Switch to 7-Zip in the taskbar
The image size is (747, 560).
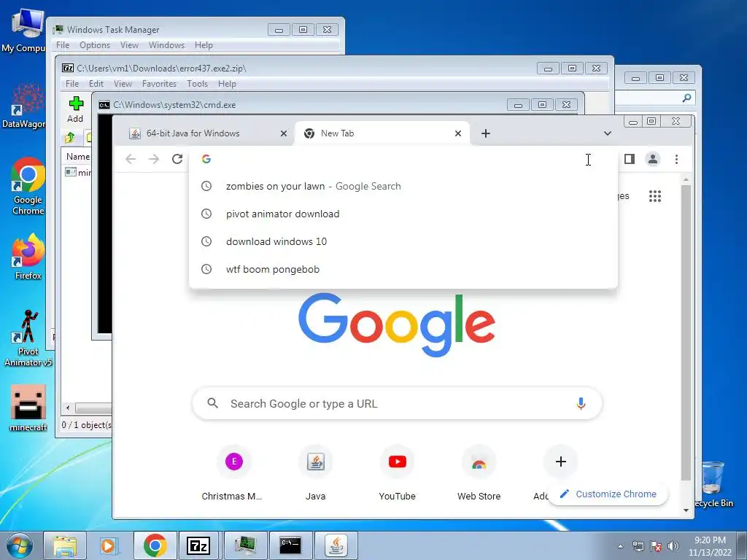(198, 545)
